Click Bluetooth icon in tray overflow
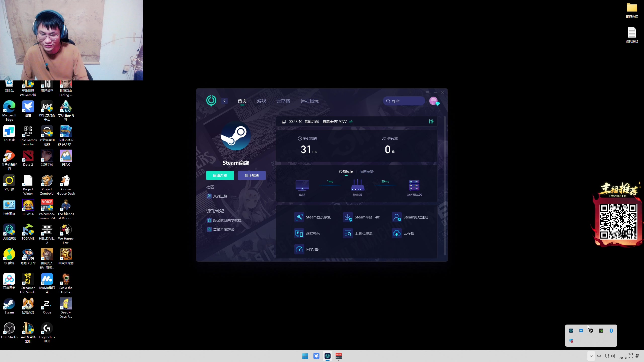This screenshot has width=644, height=362. click(611, 331)
